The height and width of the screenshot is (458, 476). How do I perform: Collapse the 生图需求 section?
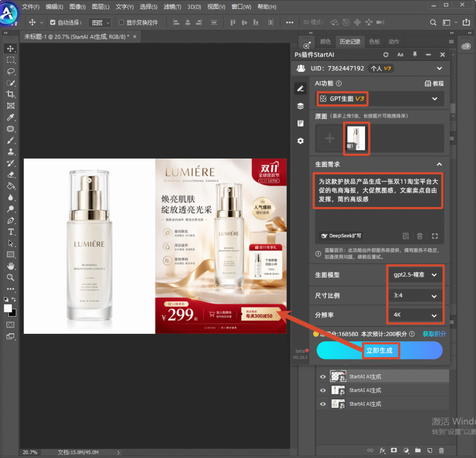(x=439, y=164)
